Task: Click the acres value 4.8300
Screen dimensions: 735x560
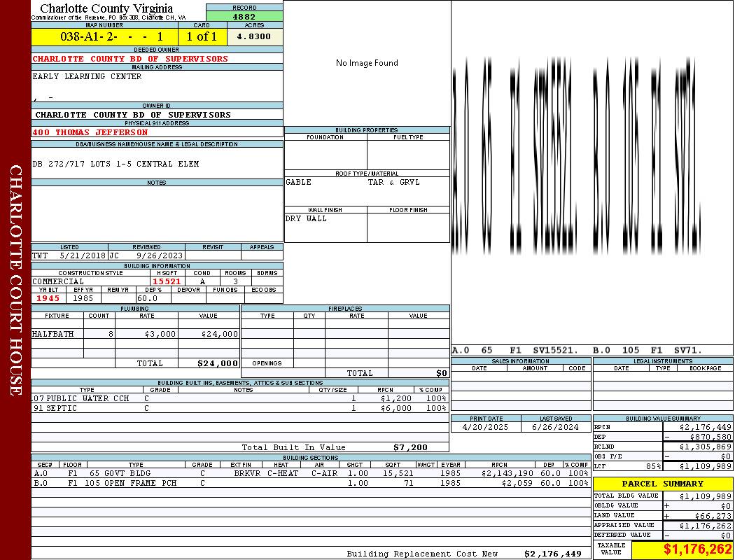Action: pyautogui.click(x=253, y=36)
